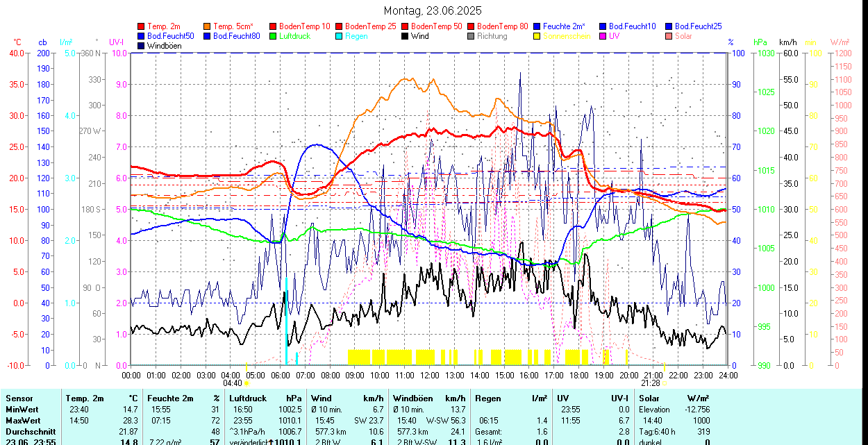Click the 21:28 sunset time label
This screenshot has width=868, height=445.
(651, 383)
